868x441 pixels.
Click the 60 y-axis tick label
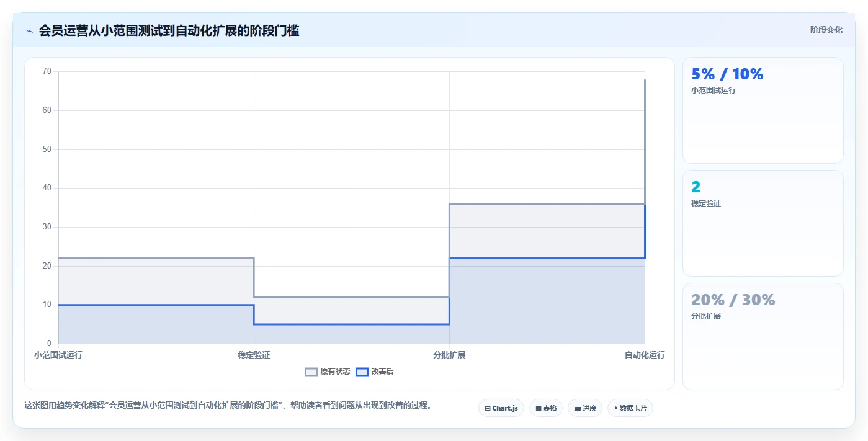[x=47, y=110]
